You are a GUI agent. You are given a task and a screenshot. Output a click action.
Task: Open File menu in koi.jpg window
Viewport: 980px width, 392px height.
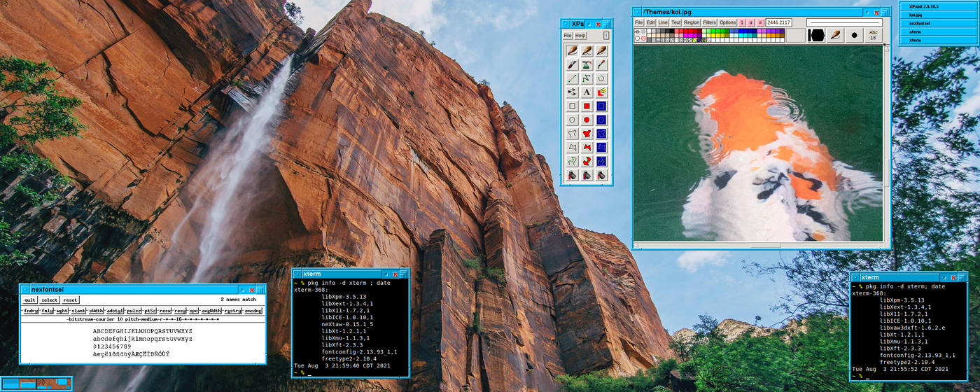tap(639, 22)
